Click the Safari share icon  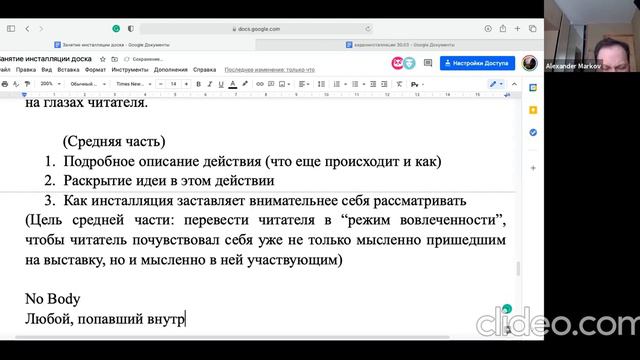502,28
